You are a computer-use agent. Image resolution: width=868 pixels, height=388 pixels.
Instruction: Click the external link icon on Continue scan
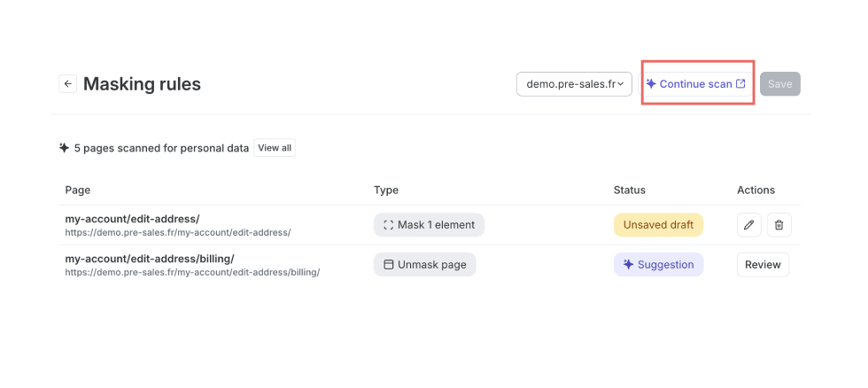(x=740, y=84)
